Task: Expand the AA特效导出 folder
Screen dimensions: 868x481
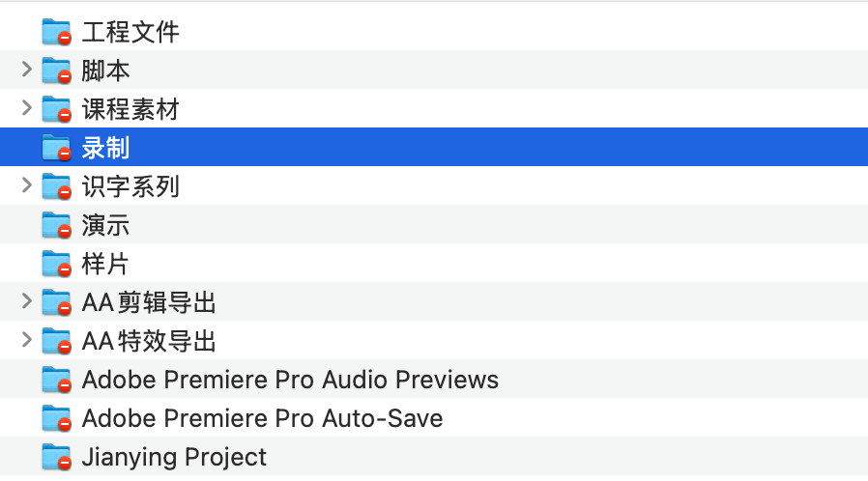Action: tap(26, 341)
